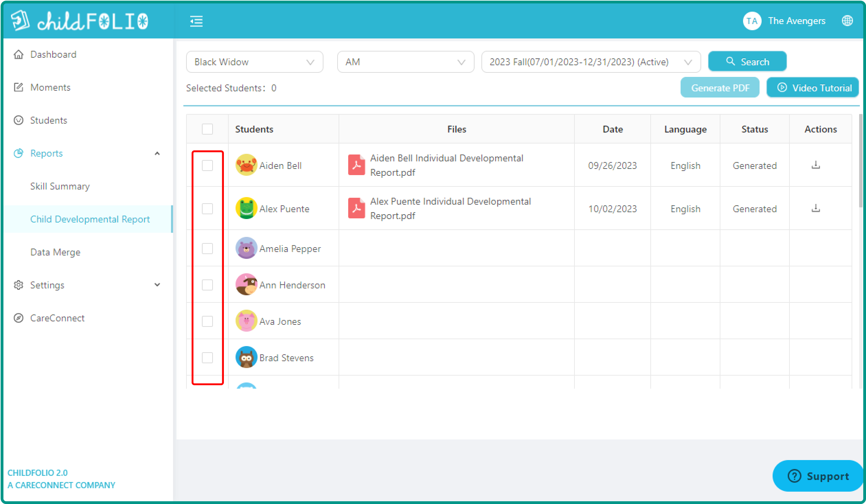
Task: Click the Students column header
Action: [254, 129]
